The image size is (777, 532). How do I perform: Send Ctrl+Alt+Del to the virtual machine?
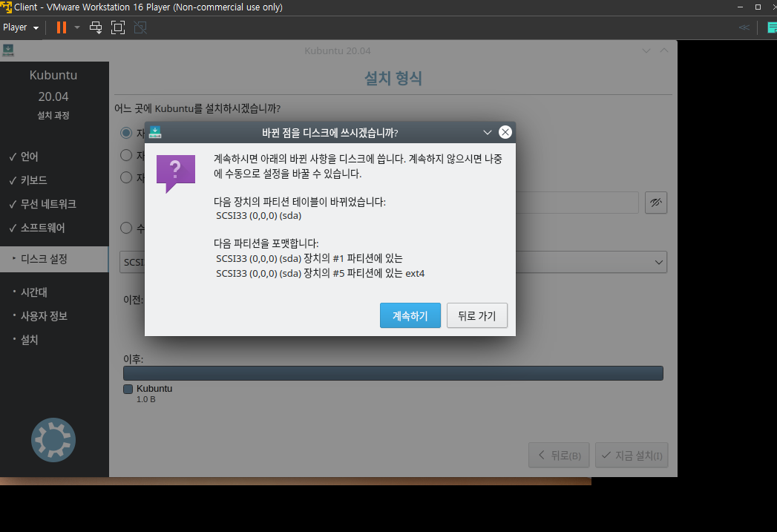tap(96, 27)
